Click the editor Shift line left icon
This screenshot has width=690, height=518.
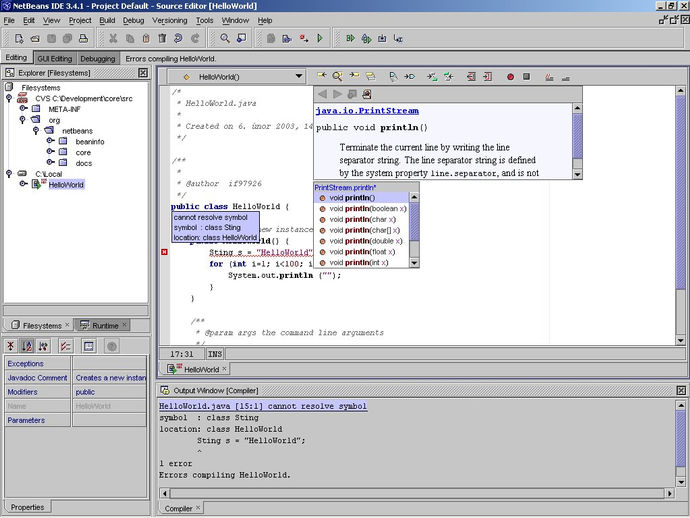[x=471, y=77]
